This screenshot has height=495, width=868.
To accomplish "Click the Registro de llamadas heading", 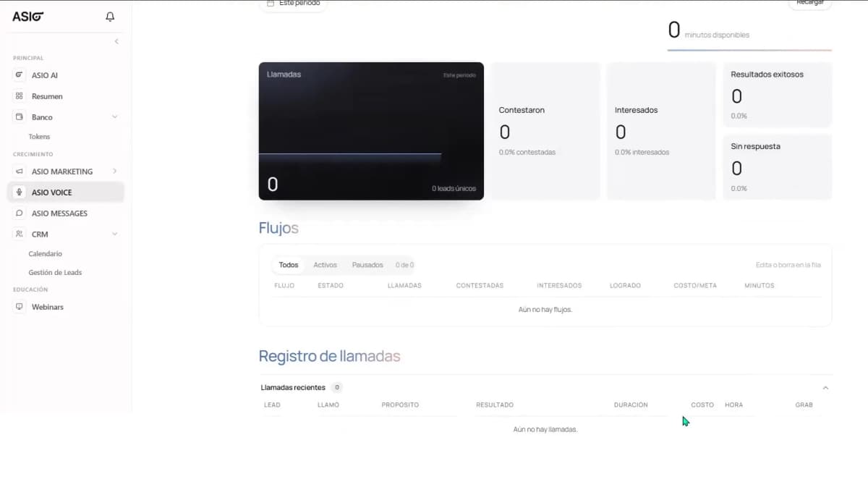I will [329, 356].
